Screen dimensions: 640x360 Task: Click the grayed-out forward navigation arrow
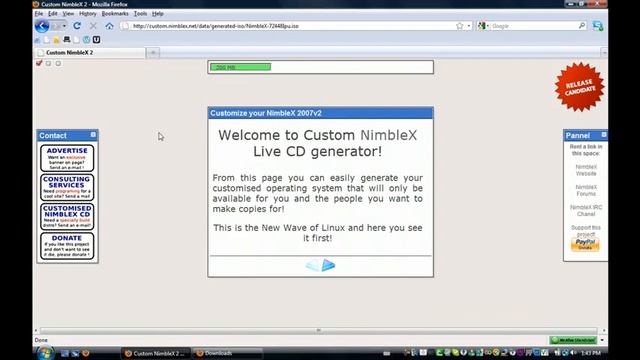point(56,26)
